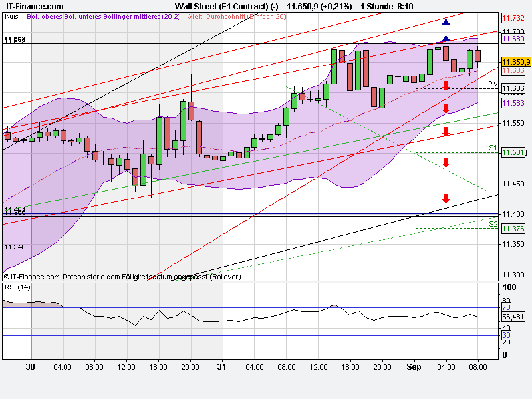The image size is (532, 399).
Task: Click the lowest red down arrow near 11.400
Action: (x=444, y=198)
